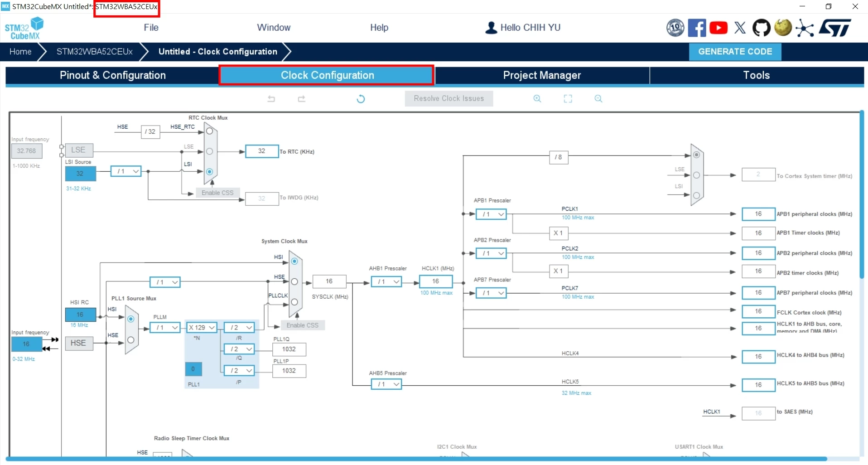The image size is (868, 465).
Task: Reset clock configuration with refresh icon
Action: tap(361, 99)
